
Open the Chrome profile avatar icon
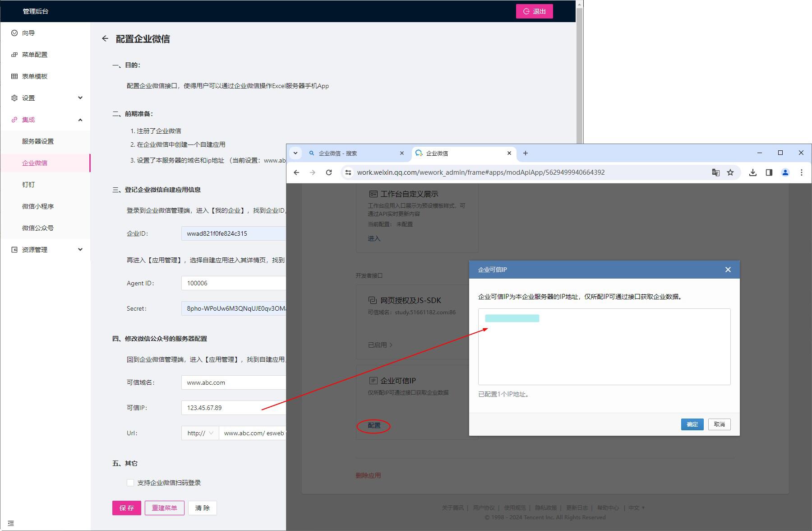coord(785,172)
